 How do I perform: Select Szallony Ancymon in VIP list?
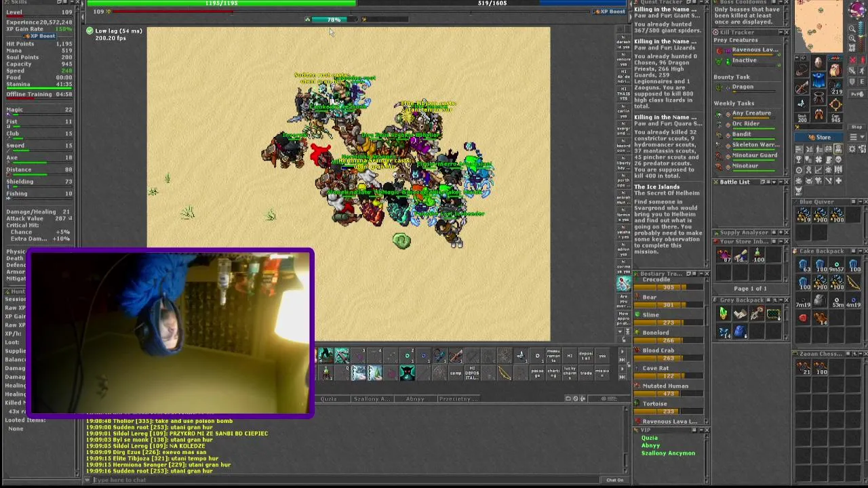[668, 453]
